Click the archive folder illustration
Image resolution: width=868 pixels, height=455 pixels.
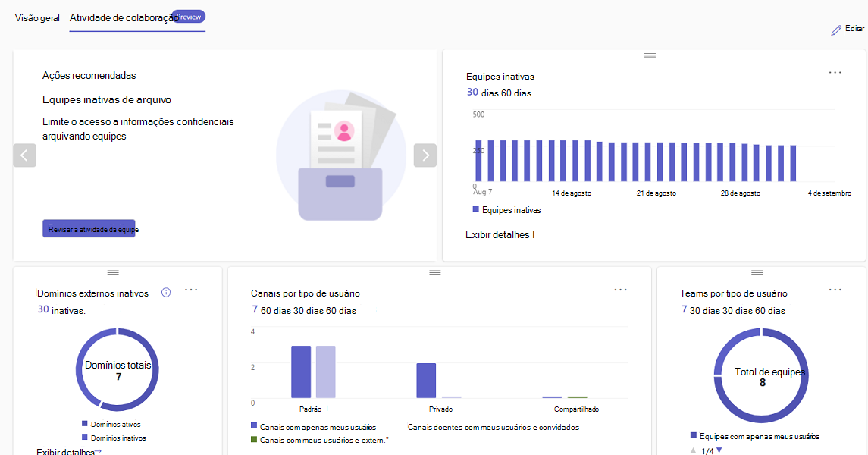[x=341, y=155]
